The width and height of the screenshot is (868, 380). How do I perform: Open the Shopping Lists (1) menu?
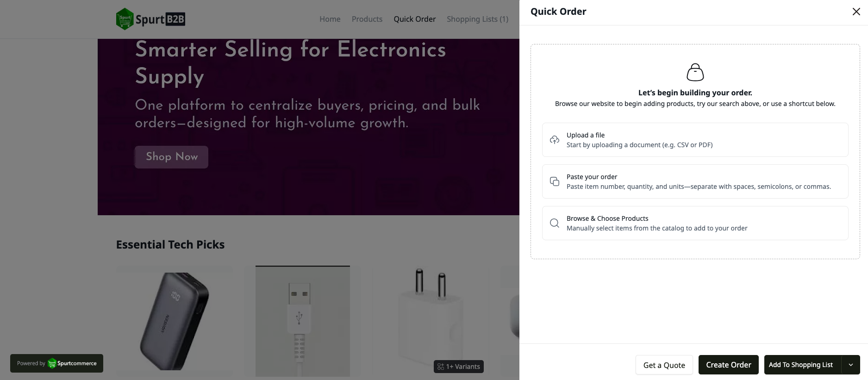click(477, 19)
